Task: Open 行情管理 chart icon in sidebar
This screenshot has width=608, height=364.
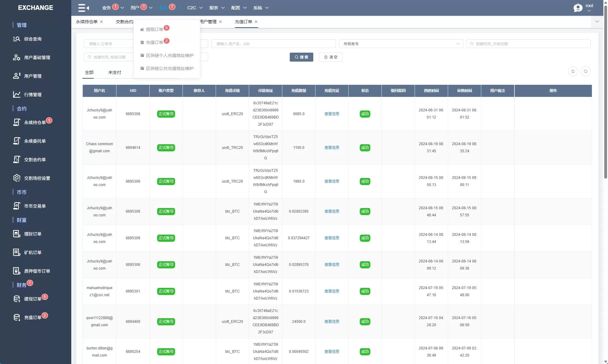Action: pos(17,94)
